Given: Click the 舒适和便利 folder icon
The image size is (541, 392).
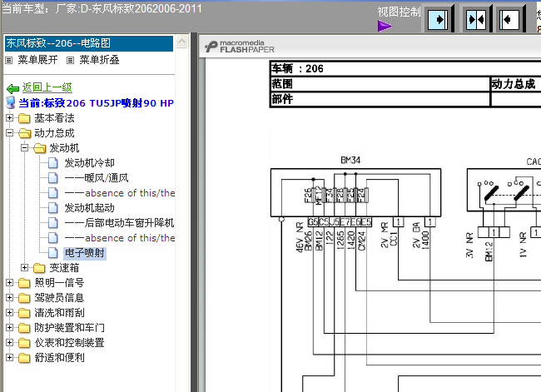Looking at the screenshot, I should click(24, 358).
